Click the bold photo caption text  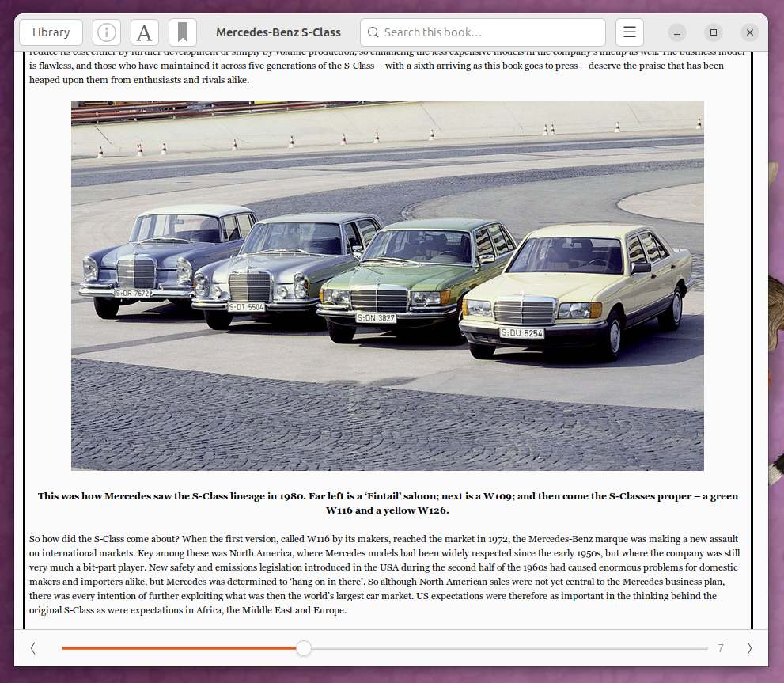(388, 503)
